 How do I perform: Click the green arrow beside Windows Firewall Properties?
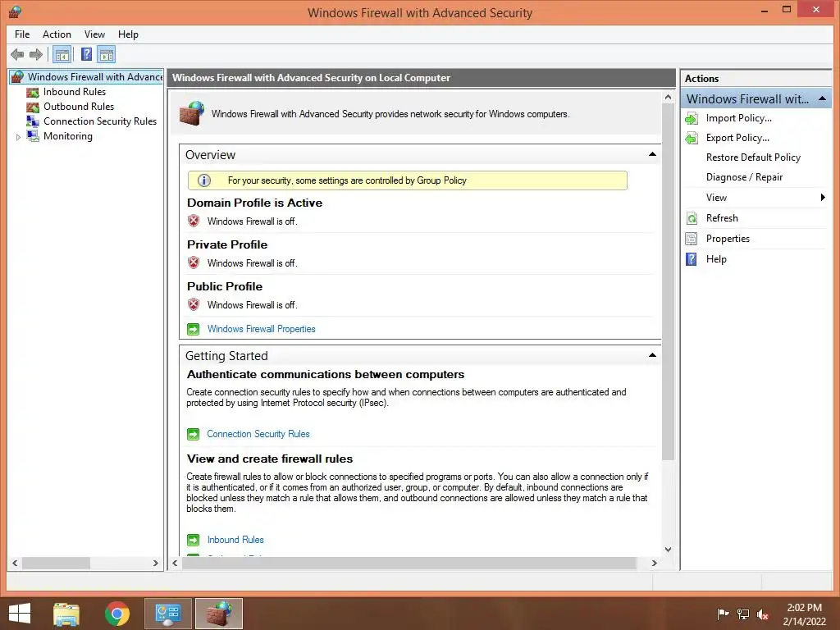point(193,329)
